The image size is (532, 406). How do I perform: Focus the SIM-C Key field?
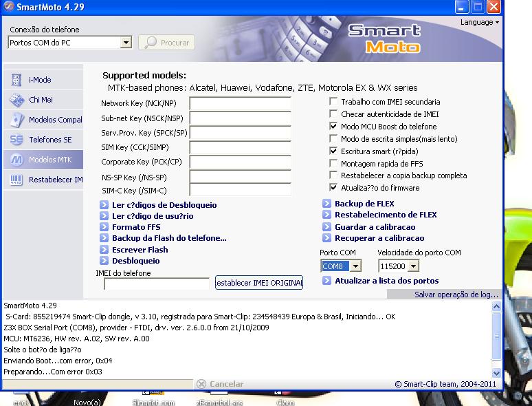coord(240,190)
